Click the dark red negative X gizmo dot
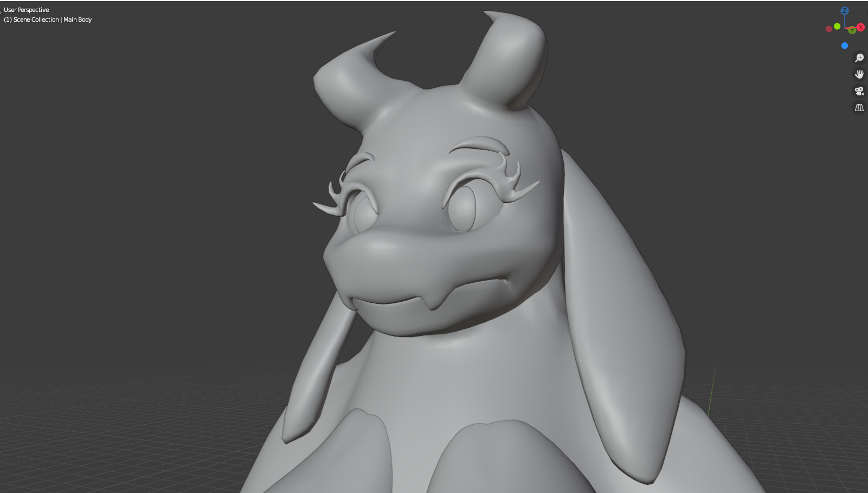Viewport: 868px width, 493px height. coord(828,29)
